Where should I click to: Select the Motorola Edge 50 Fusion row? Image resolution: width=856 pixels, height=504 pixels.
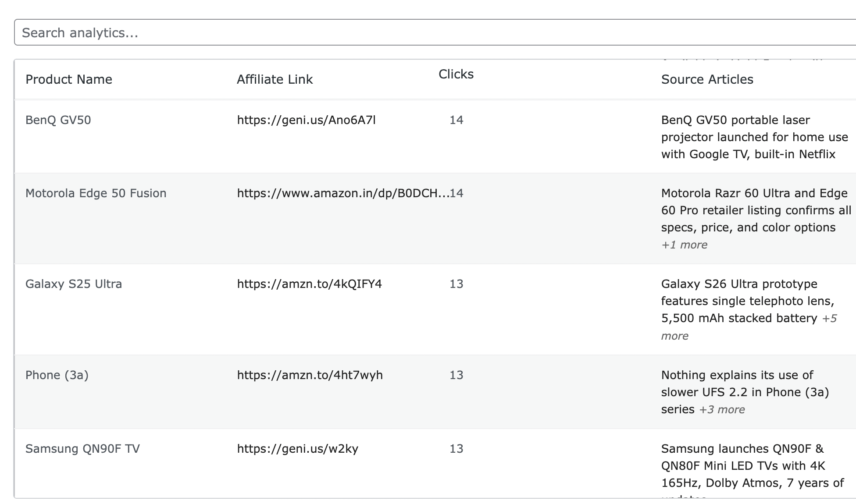pos(96,193)
